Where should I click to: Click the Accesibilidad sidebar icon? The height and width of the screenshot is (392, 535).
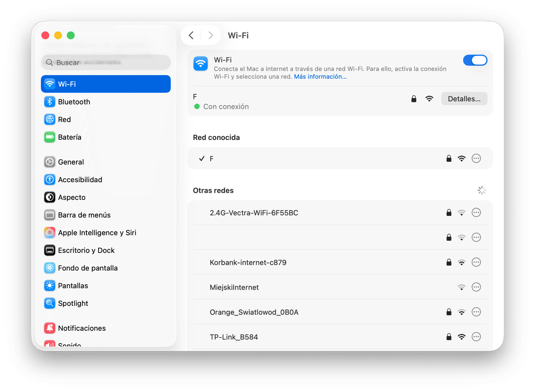[50, 180]
